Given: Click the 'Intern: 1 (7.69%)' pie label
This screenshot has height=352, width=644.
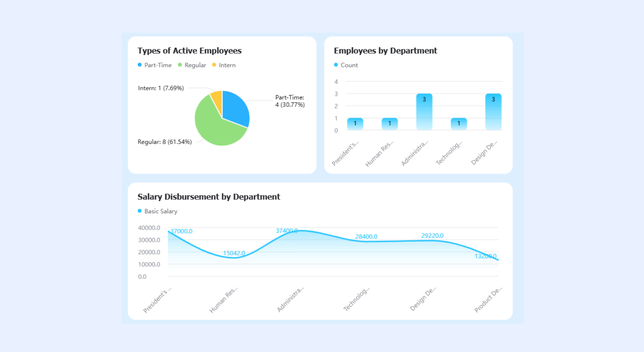Looking at the screenshot, I should point(161,88).
